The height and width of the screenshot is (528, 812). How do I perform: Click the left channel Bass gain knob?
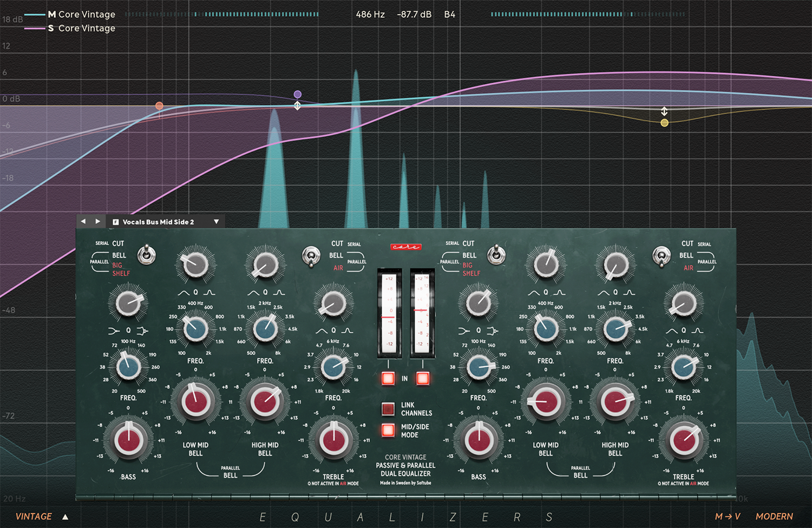click(128, 440)
